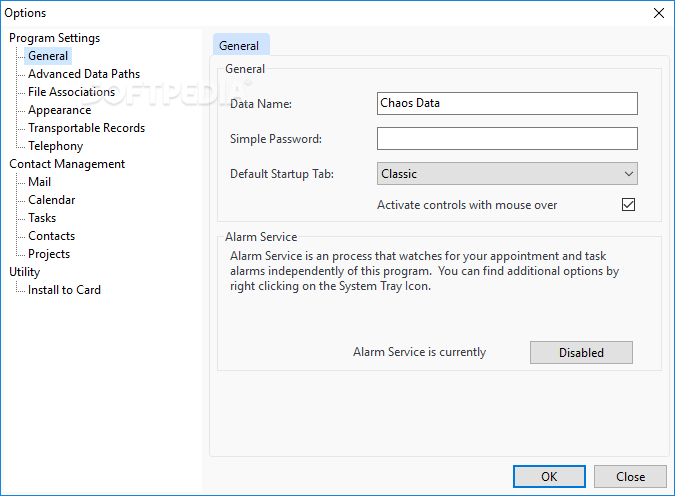This screenshot has width=675, height=496.
Task: Open File Associations settings
Action: [x=71, y=92]
